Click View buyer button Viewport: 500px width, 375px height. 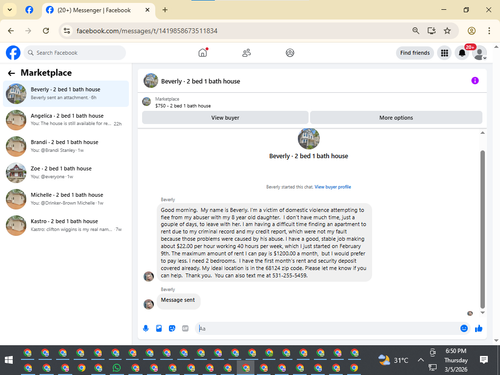pos(225,118)
